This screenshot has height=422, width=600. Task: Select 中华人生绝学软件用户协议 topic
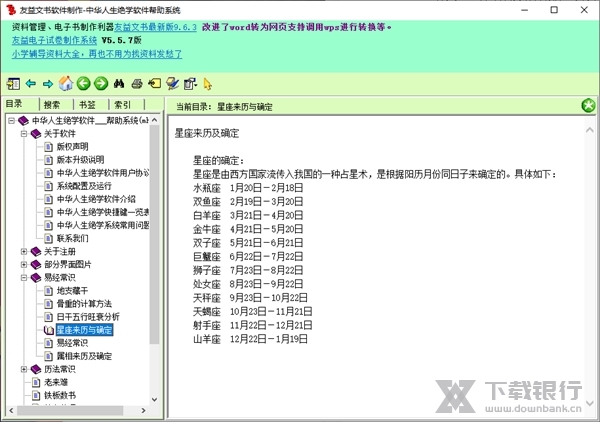103,173
